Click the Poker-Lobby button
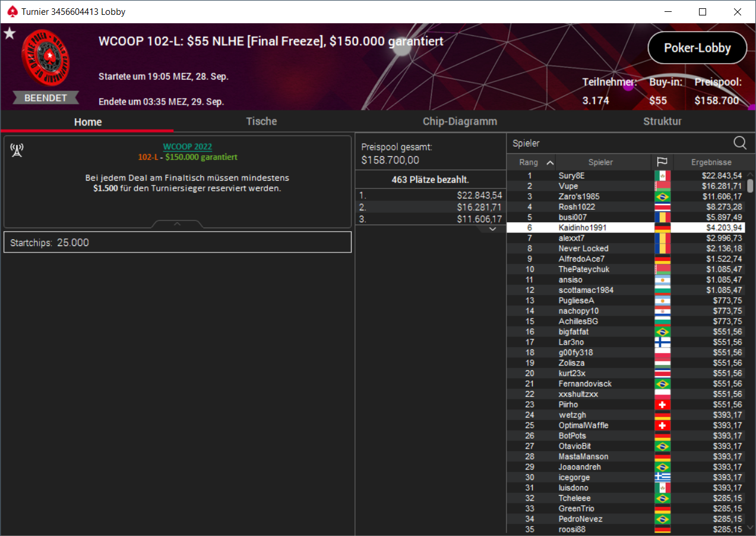This screenshot has width=756, height=536. click(697, 48)
